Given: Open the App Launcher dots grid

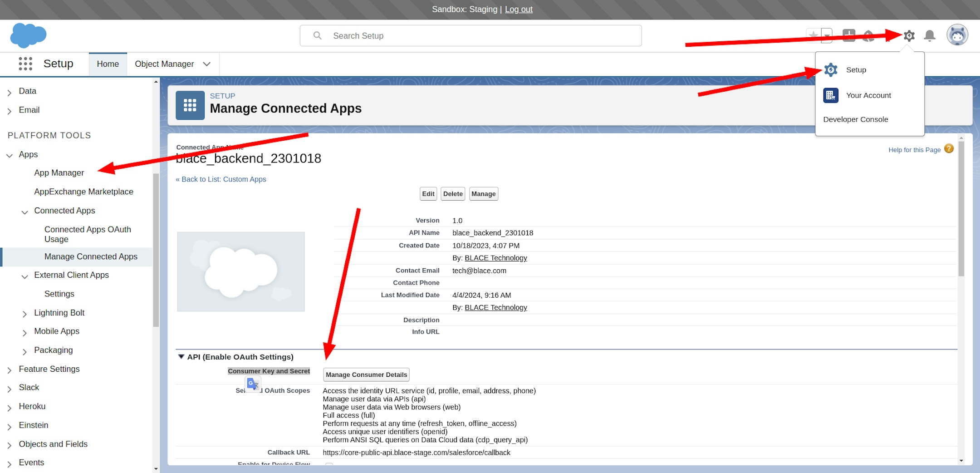Looking at the screenshot, I should pos(25,64).
